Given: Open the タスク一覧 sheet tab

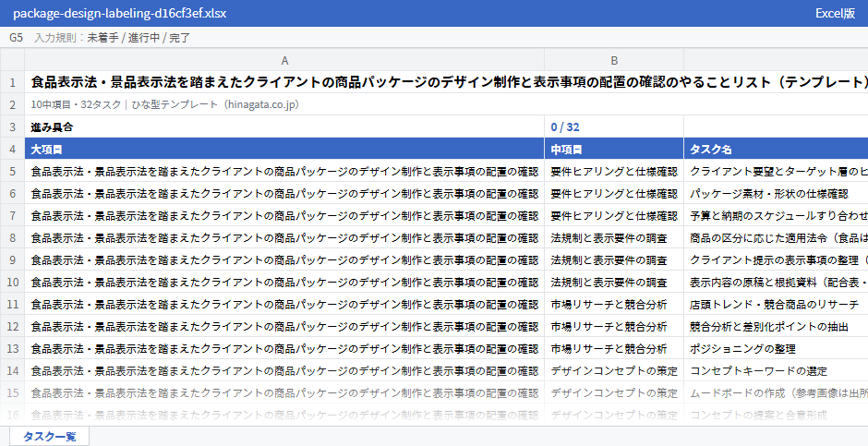Looking at the screenshot, I should coord(49,436).
